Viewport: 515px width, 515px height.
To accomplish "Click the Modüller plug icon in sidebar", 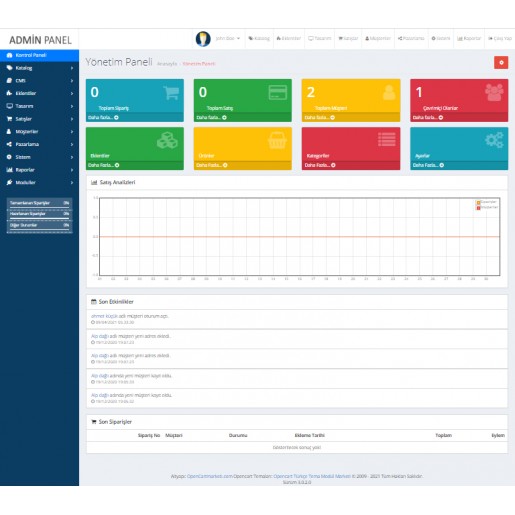I will 9,182.
